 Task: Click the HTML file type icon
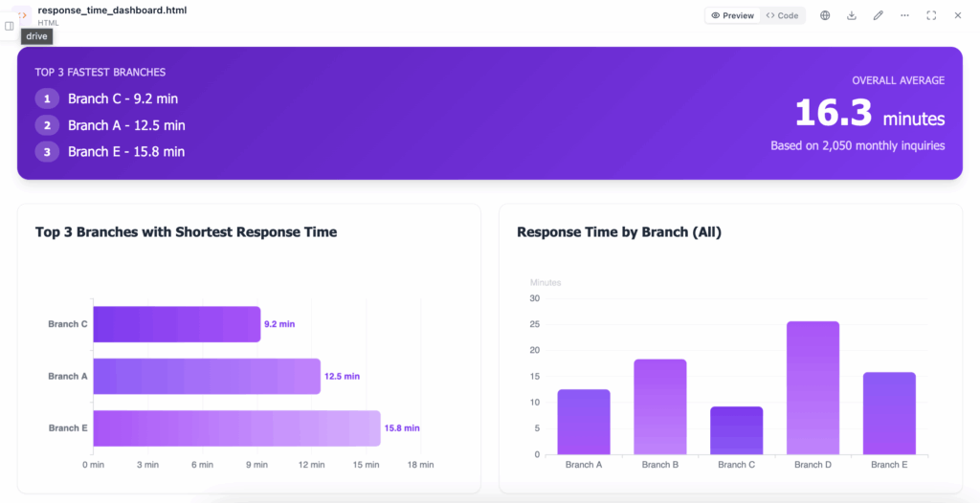tap(22, 15)
